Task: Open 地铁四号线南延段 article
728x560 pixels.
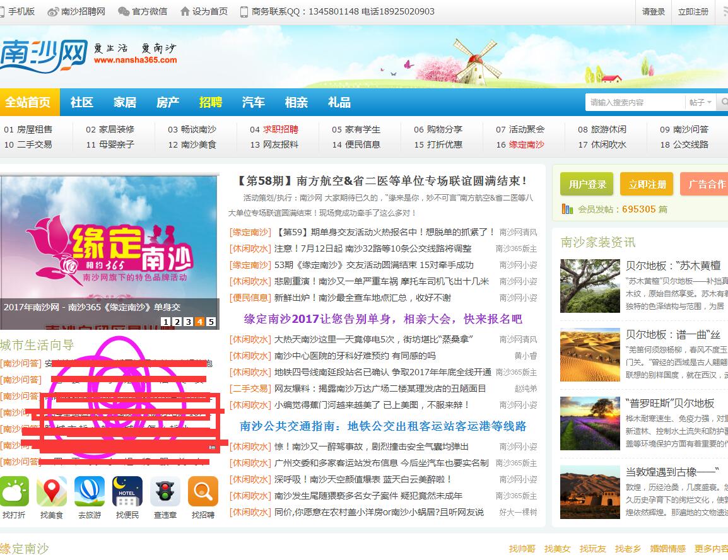Action: (382, 372)
